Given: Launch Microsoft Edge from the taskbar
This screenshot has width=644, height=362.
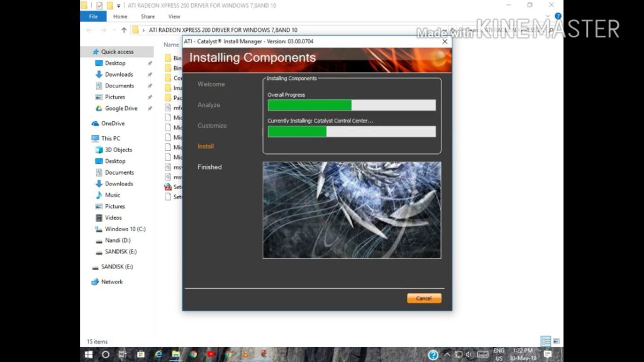Looking at the screenshot, I should coord(158,354).
